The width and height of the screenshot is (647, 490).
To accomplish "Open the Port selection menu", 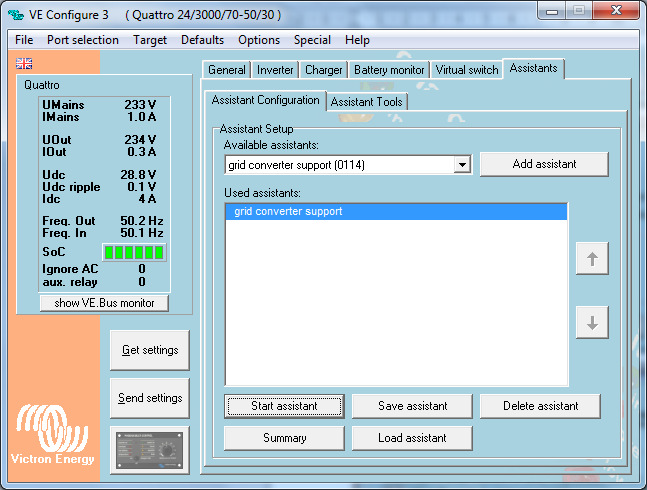I will pos(83,40).
